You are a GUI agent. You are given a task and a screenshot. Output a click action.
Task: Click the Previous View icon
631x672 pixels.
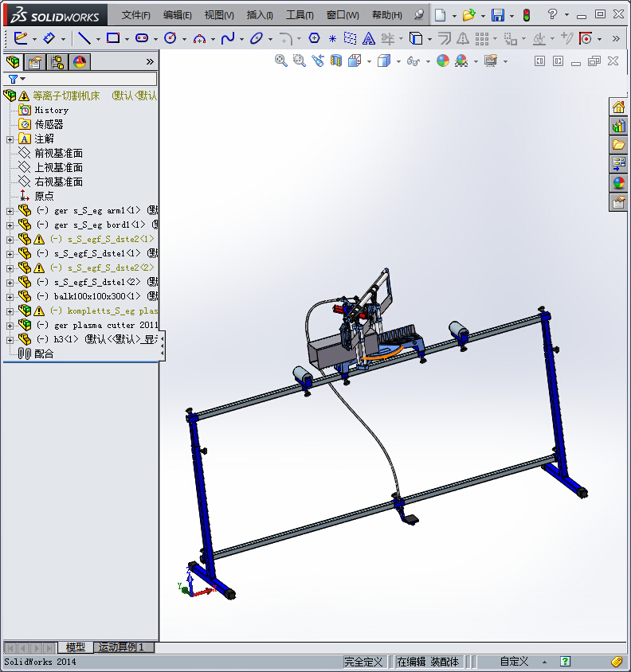coord(318,61)
